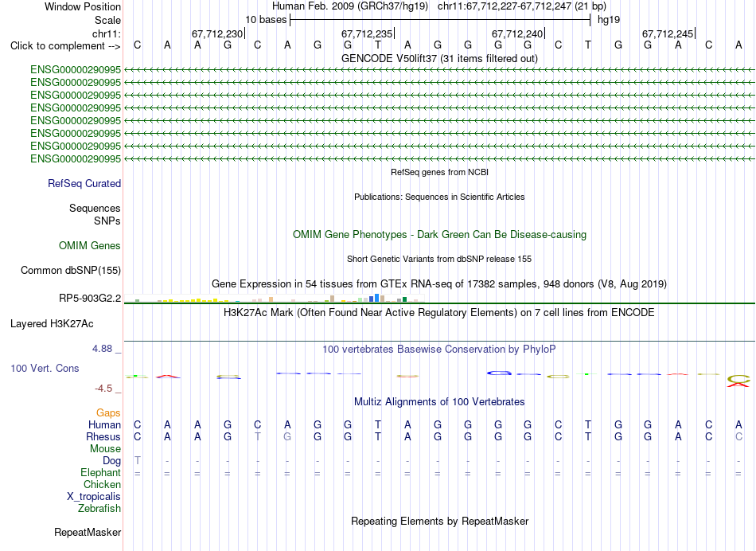Click '100 vertebrates Basewise Conservation by PhyloP' title
The height and width of the screenshot is (551, 756).
439,349
